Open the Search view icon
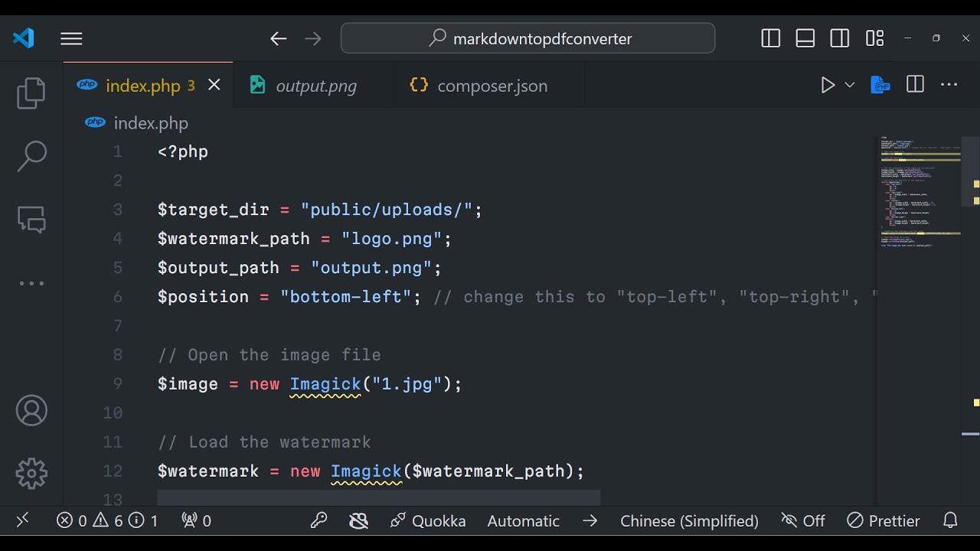Viewport: 980px width, 551px height. (x=31, y=156)
